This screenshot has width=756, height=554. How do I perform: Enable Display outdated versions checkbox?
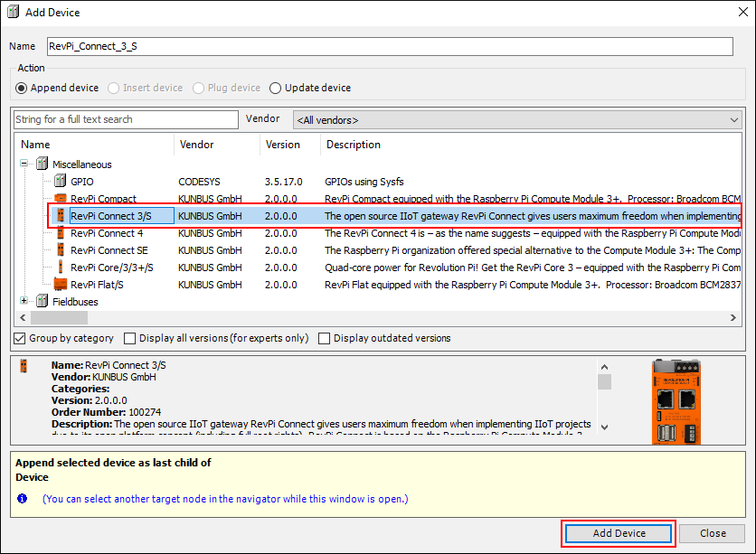pos(324,338)
